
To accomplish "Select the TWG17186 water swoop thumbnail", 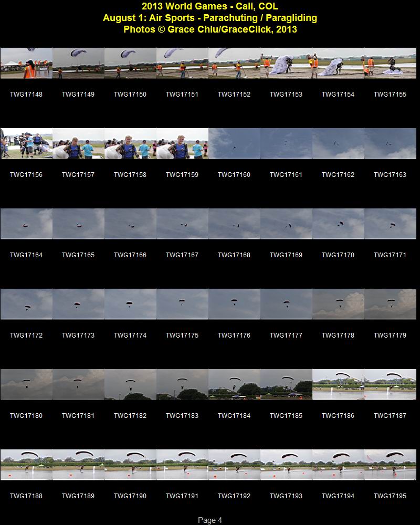I will (338, 384).
